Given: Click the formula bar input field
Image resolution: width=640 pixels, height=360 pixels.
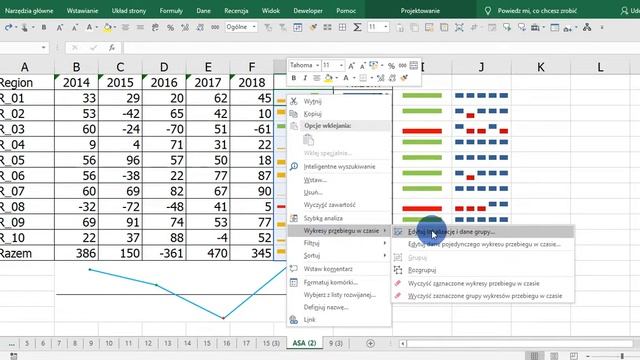Looking at the screenshot, I should tap(382, 48).
